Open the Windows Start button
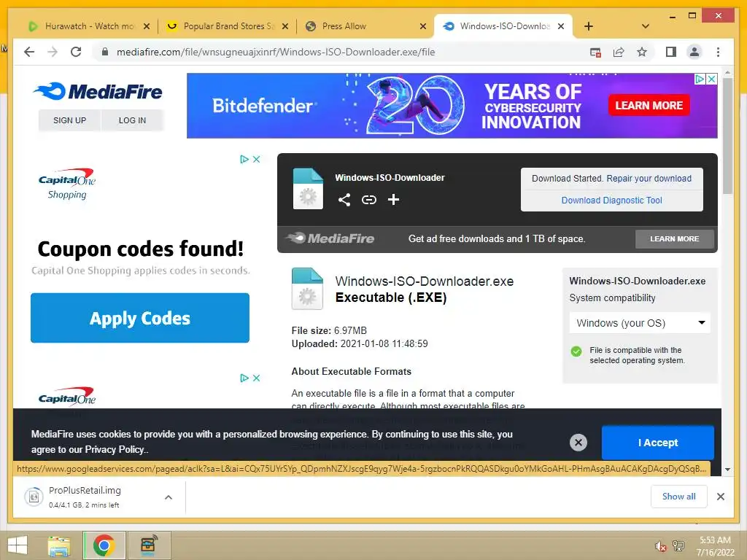The width and height of the screenshot is (747, 560). tap(18, 545)
